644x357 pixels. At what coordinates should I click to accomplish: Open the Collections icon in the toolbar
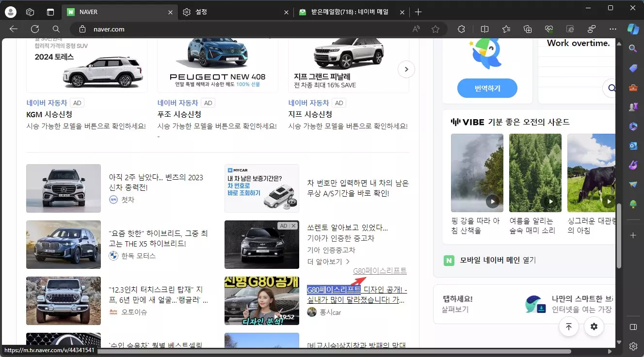tap(527, 29)
